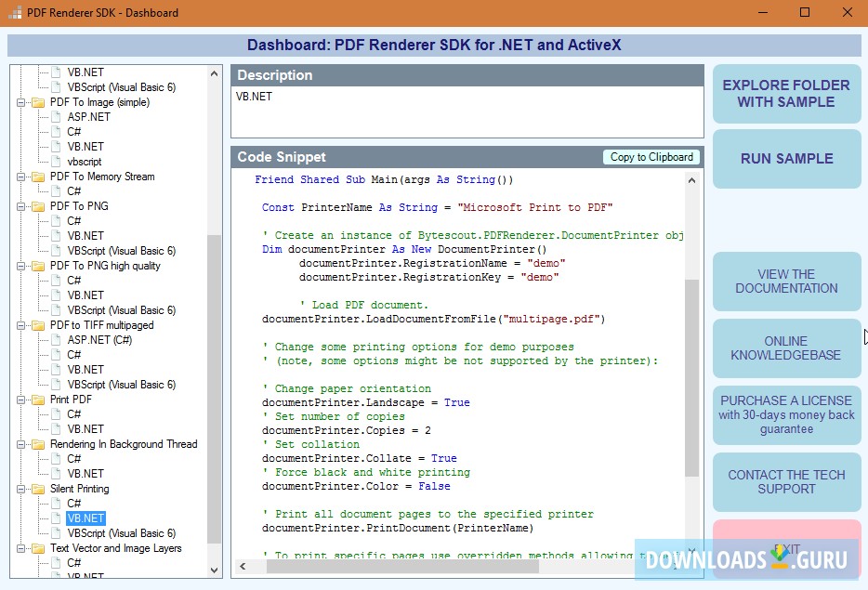Click the 'documentPrinter.Landscape = True' line
This screenshot has width=868, height=590.
point(366,403)
